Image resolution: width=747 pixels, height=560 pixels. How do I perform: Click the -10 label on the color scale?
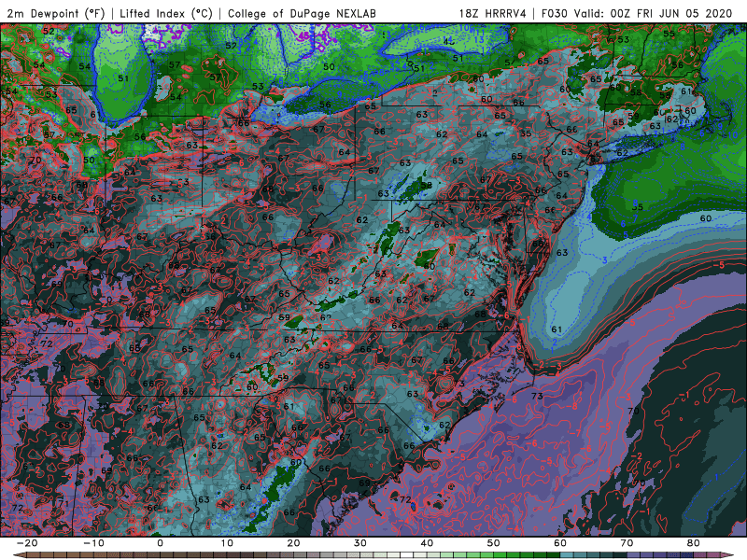click(x=93, y=543)
